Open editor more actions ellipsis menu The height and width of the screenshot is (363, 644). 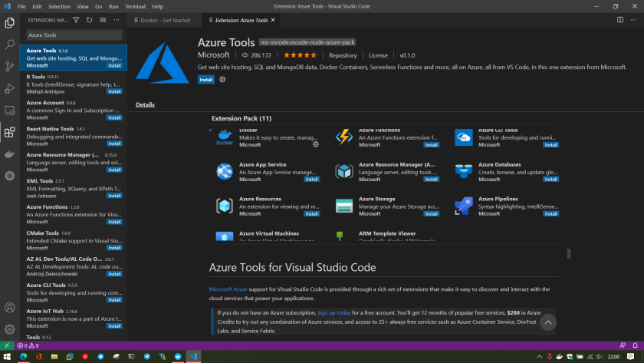632,20
